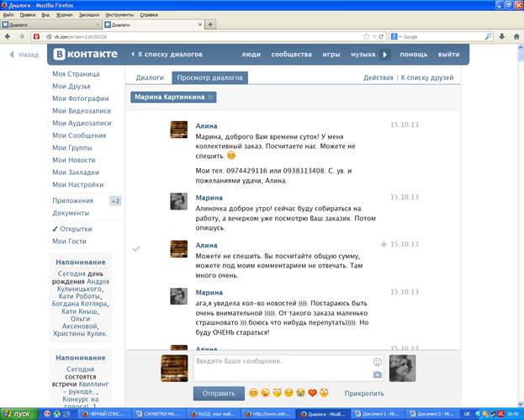Open Мои Гости in sidebar

(x=69, y=241)
